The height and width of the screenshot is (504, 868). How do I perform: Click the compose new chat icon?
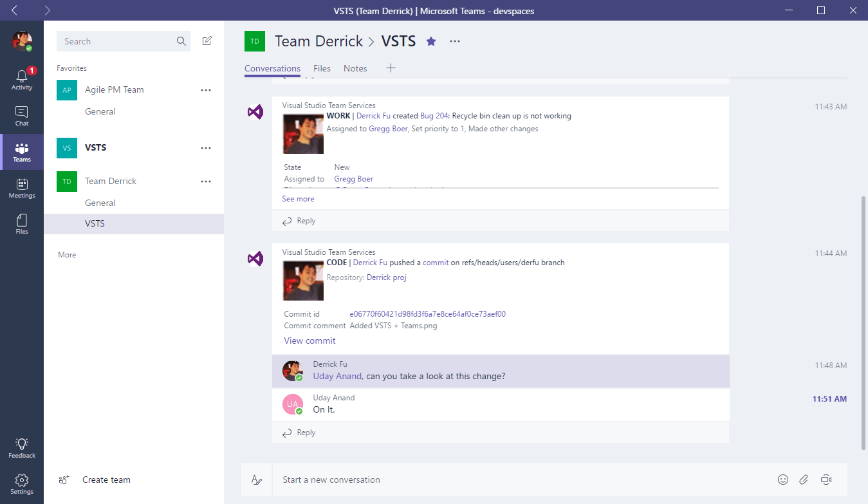(x=207, y=41)
